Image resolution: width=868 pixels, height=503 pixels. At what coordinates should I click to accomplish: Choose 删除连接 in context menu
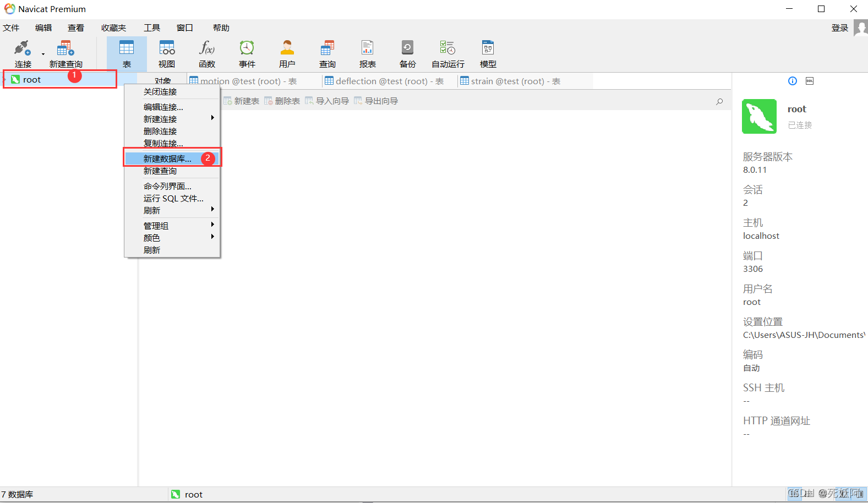pos(172,131)
